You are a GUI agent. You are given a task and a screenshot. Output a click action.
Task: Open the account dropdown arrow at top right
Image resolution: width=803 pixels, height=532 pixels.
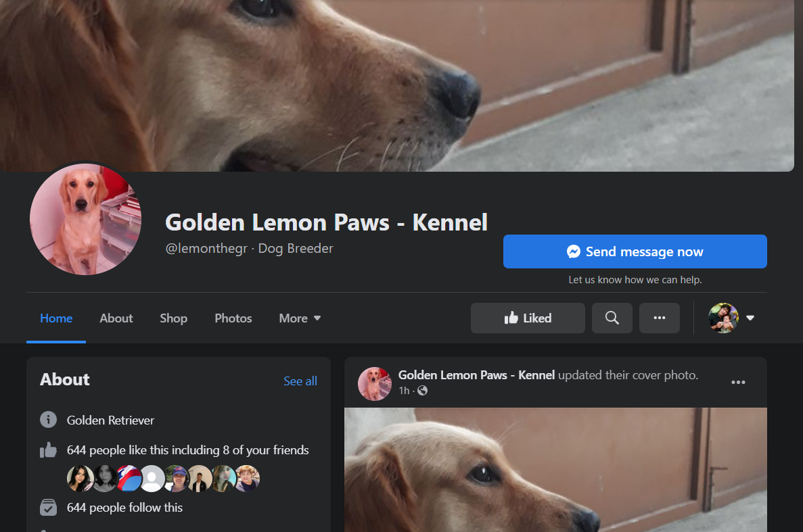pos(750,318)
